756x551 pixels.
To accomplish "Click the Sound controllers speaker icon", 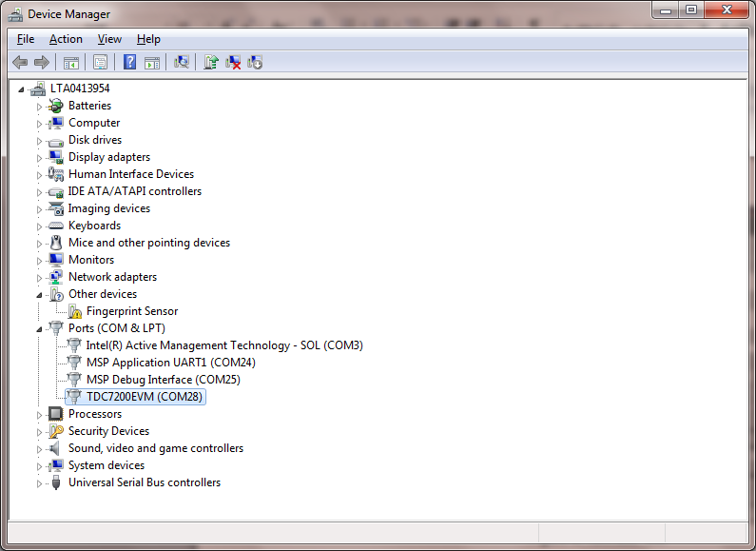I will tap(55, 448).
